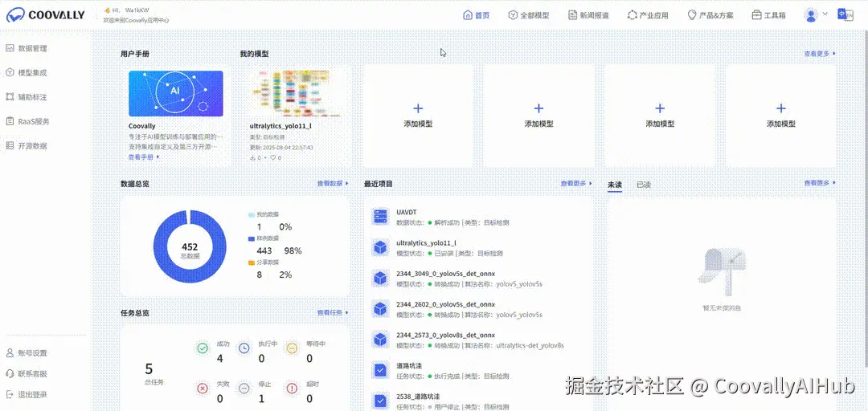Click the UAVDT project name
868x411 pixels.
(x=407, y=212)
